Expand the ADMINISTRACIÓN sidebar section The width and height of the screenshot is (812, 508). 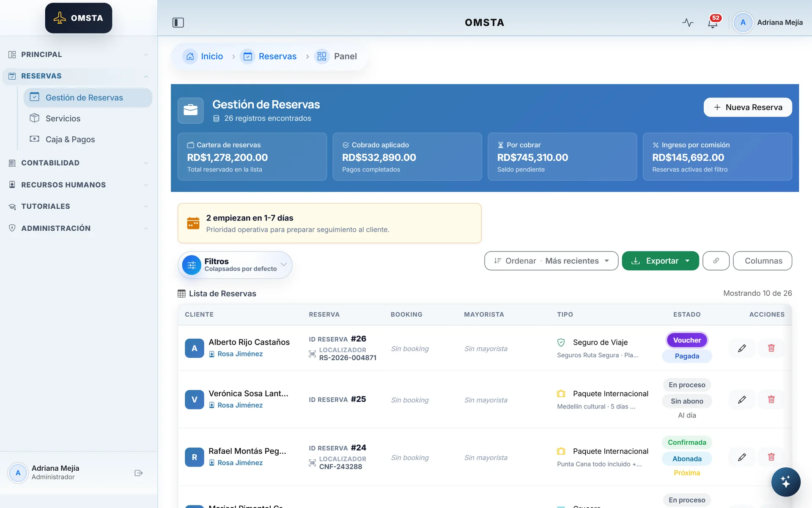coord(79,228)
